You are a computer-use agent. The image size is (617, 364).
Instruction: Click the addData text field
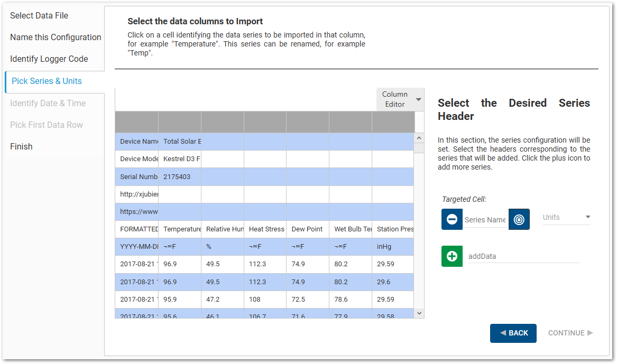click(x=523, y=256)
